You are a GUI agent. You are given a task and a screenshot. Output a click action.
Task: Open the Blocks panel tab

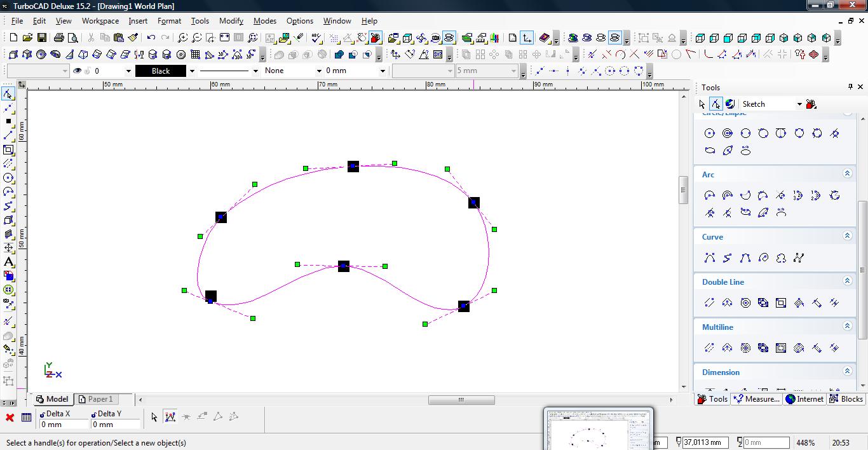tap(846, 399)
